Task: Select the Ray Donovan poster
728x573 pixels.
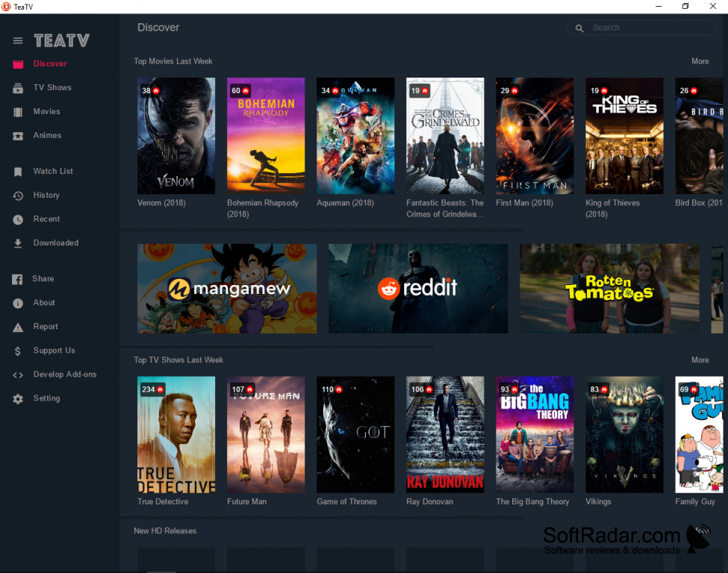Action: (x=445, y=434)
